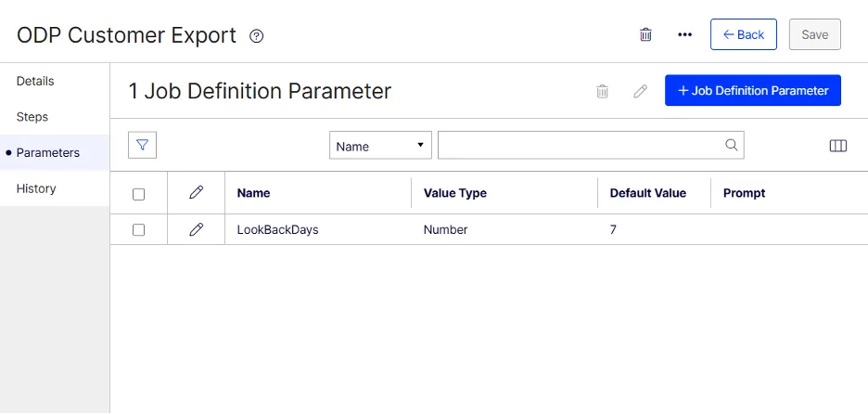This screenshot has width=868, height=414.
Task: Add a new Job Definition Parameter
Action: [x=753, y=90]
